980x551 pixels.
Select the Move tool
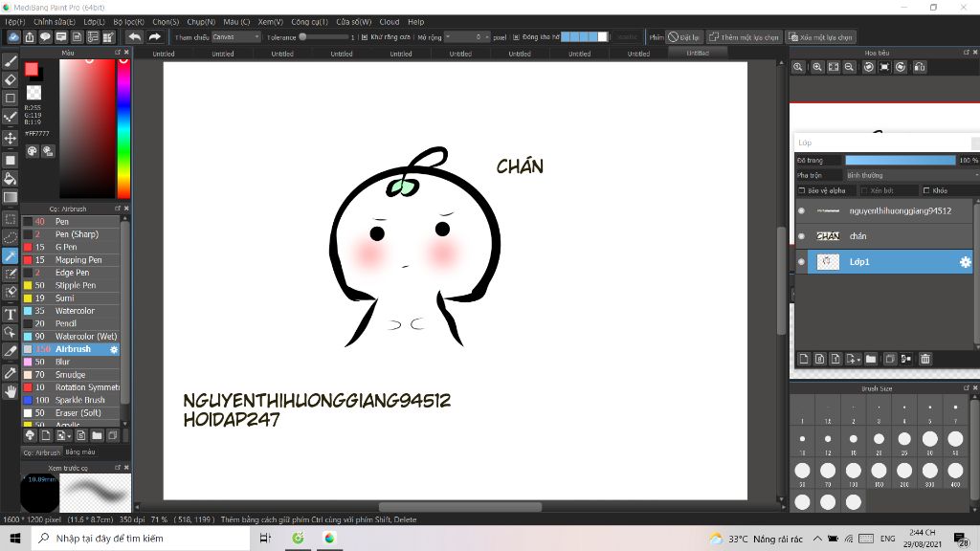coord(10,138)
